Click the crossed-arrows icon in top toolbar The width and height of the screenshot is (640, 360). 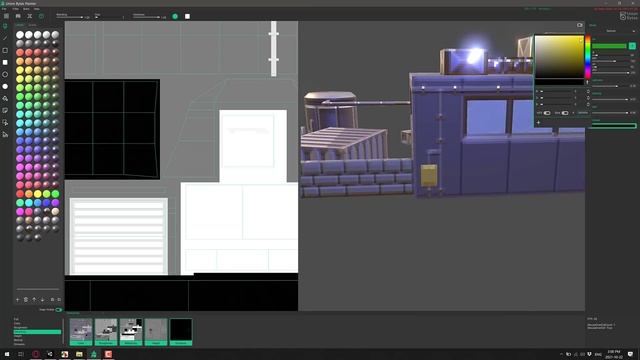pos(29,16)
